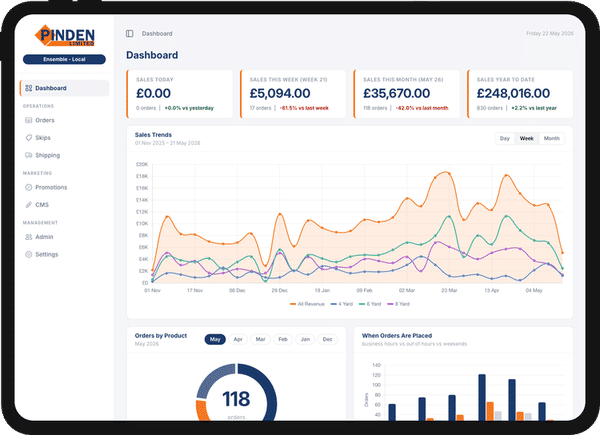Open the Dashboard menu item
The width and height of the screenshot is (600, 435).
point(64,88)
